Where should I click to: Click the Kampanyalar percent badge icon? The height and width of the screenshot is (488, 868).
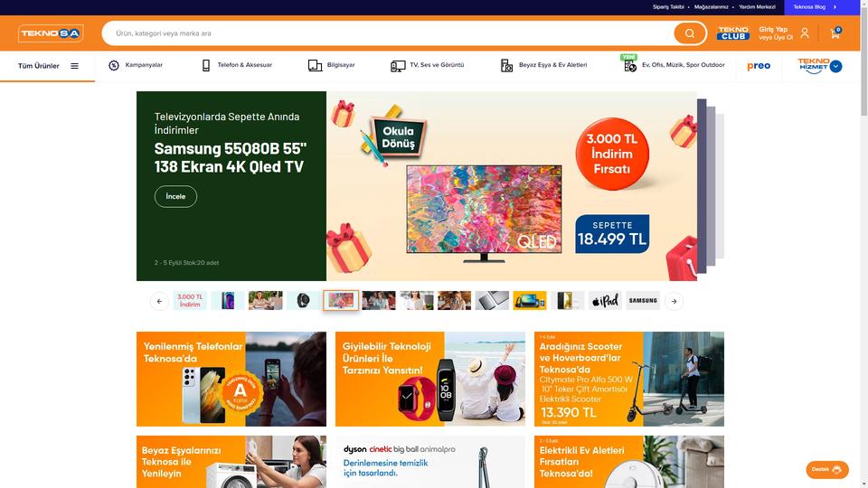114,65
